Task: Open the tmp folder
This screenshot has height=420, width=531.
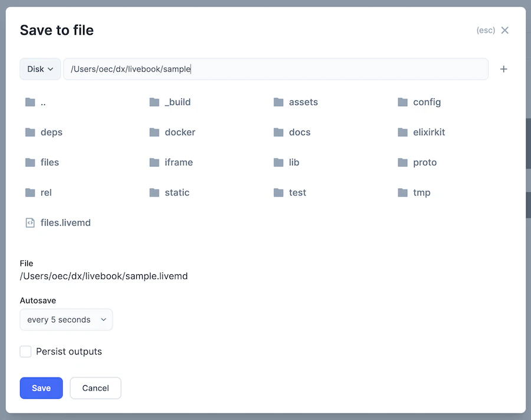Action: pyautogui.click(x=414, y=192)
